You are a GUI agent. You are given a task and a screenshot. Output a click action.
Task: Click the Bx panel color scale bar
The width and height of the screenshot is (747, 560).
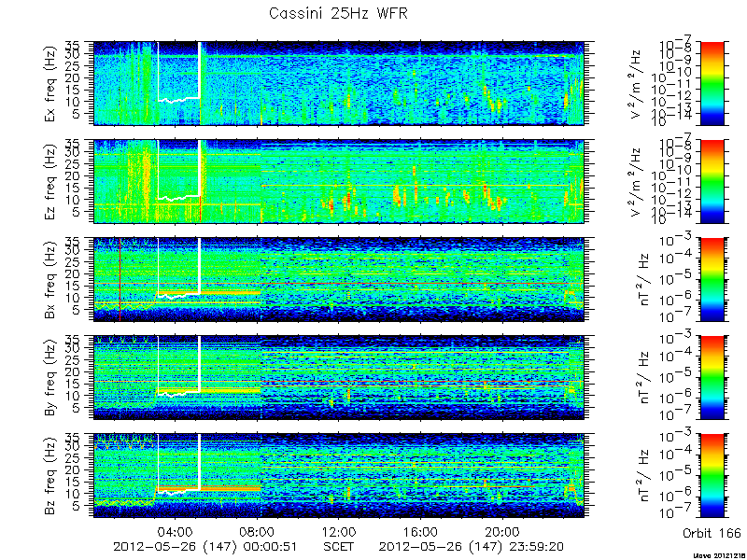[712, 279]
